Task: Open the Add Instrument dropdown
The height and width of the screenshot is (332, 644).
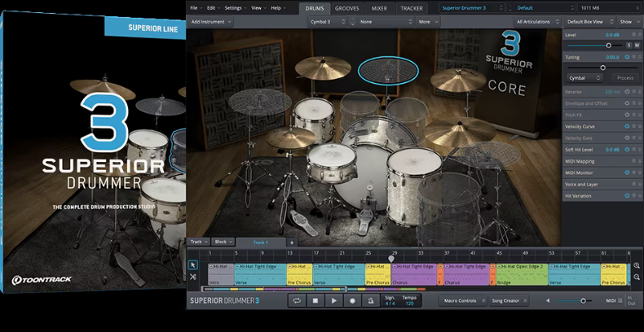Action: tap(211, 22)
